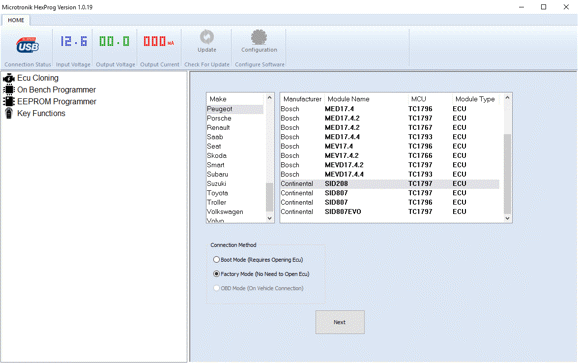578x363 pixels.
Task: Click the Output Voltage 00.0 display
Action: [x=114, y=41]
